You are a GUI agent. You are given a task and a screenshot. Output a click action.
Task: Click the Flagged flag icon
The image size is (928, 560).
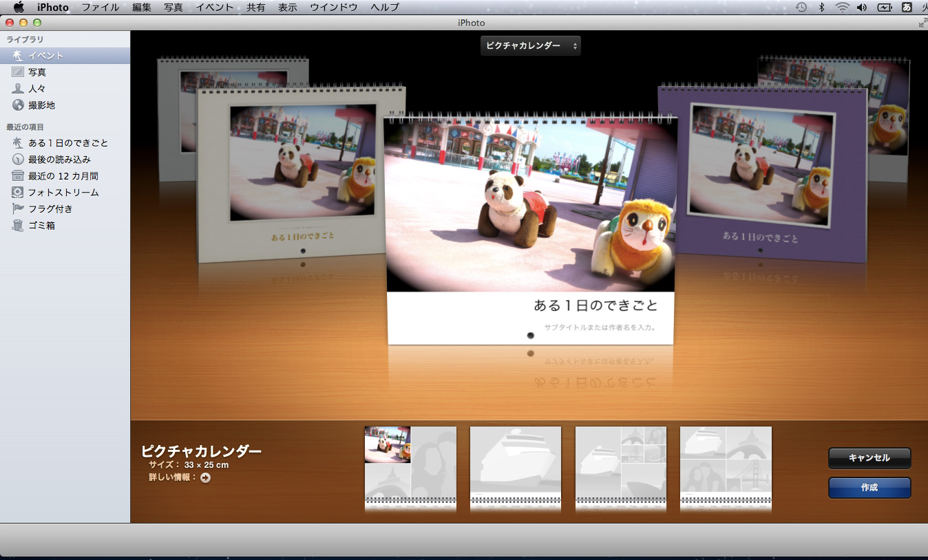click(18, 209)
